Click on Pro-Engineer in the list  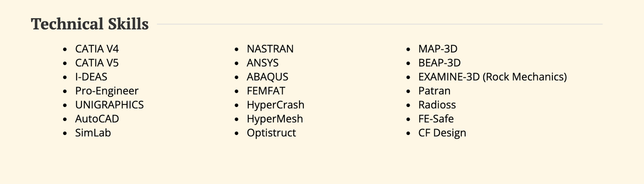tap(107, 91)
